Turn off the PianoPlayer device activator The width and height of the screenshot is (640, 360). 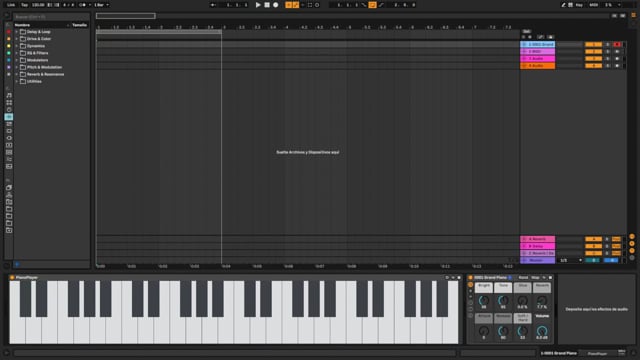(x=12, y=278)
